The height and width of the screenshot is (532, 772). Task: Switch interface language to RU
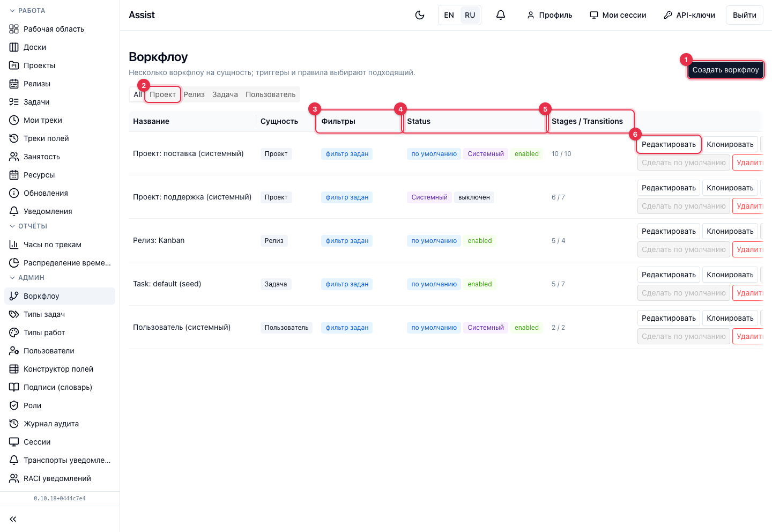click(470, 15)
